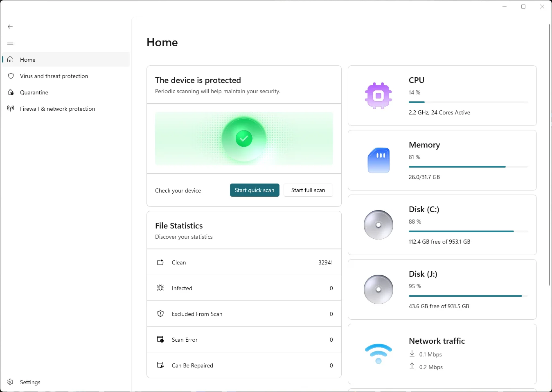Click the Excluded From Scan label
Screen dimensions: 552x392
tap(197, 314)
